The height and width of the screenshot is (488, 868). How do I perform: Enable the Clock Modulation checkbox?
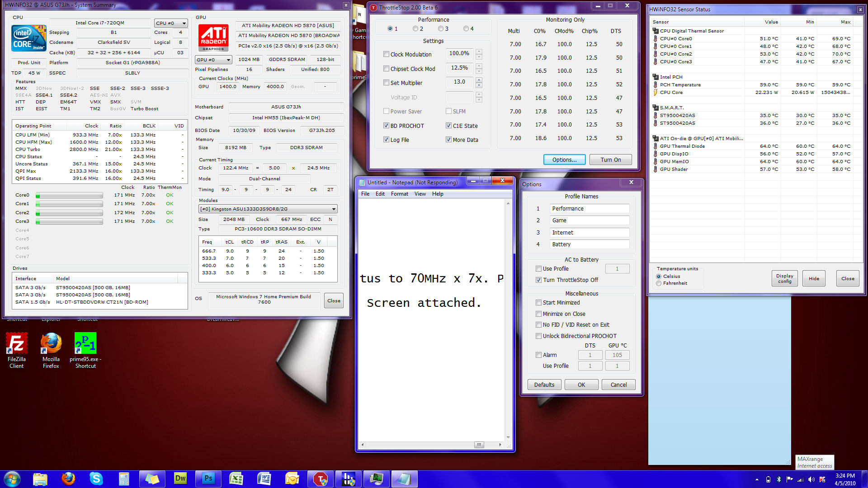[x=387, y=54]
